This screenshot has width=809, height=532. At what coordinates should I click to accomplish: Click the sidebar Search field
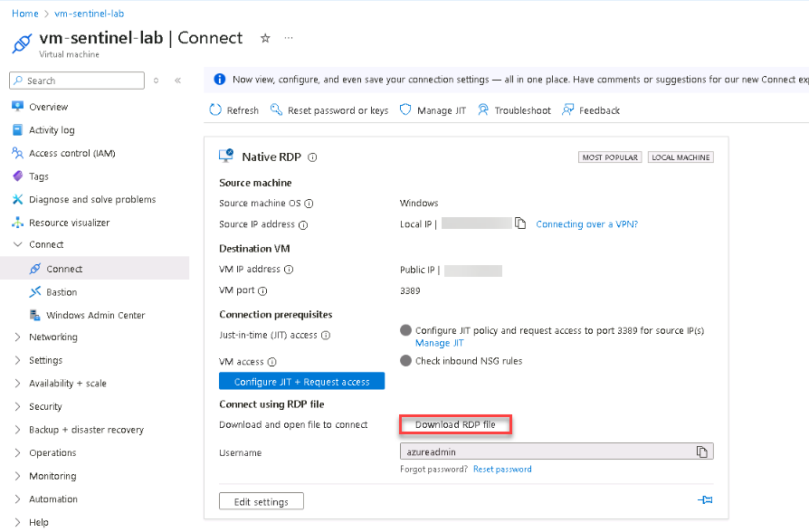tap(77, 81)
